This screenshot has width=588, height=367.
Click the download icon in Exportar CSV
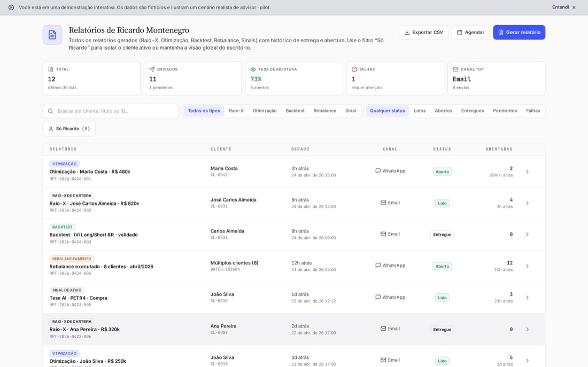click(407, 33)
